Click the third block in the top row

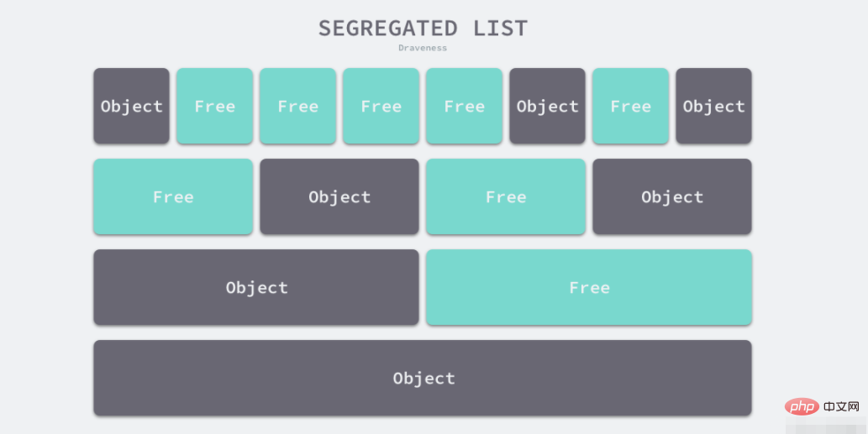297,106
